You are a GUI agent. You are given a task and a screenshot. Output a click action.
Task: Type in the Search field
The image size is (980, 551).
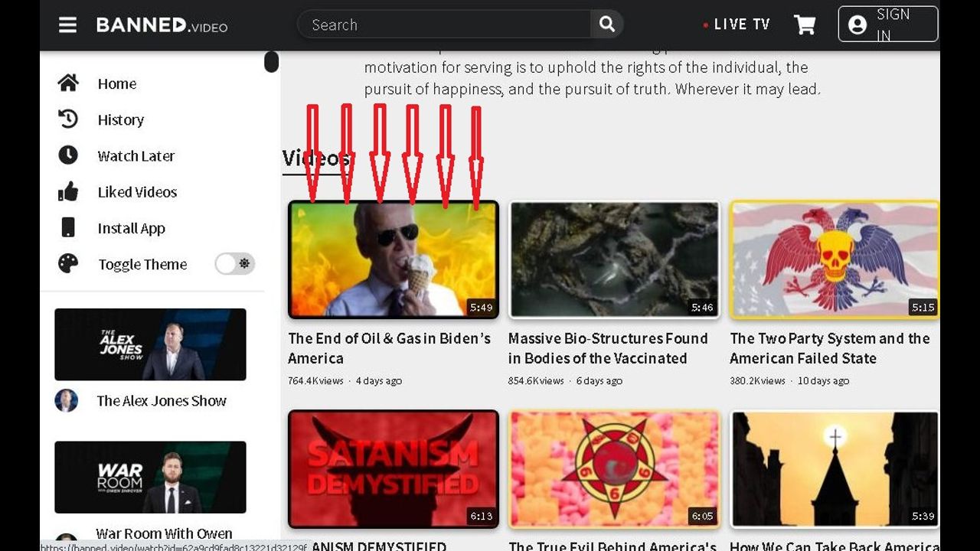coord(444,24)
